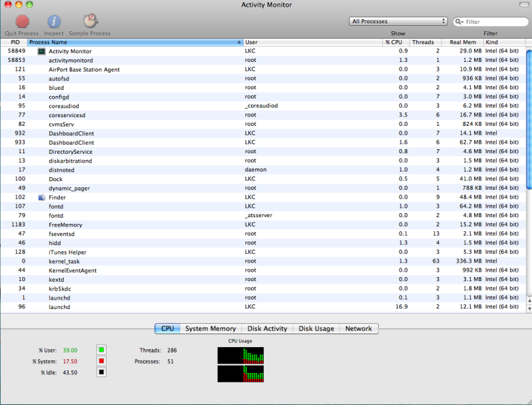
Task: Sort by % CPU column header
Action: (396, 42)
